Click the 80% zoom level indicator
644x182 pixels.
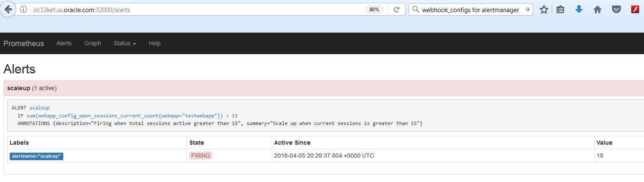374,10
